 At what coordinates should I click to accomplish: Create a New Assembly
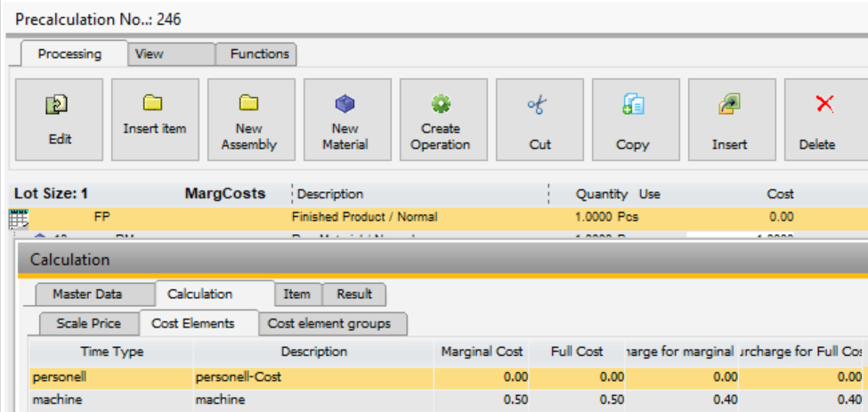pos(249,103)
